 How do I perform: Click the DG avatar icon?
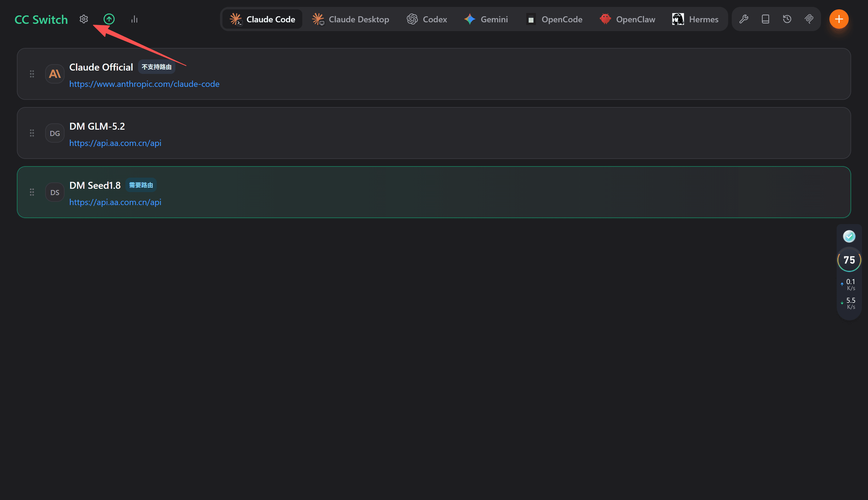(x=55, y=133)
